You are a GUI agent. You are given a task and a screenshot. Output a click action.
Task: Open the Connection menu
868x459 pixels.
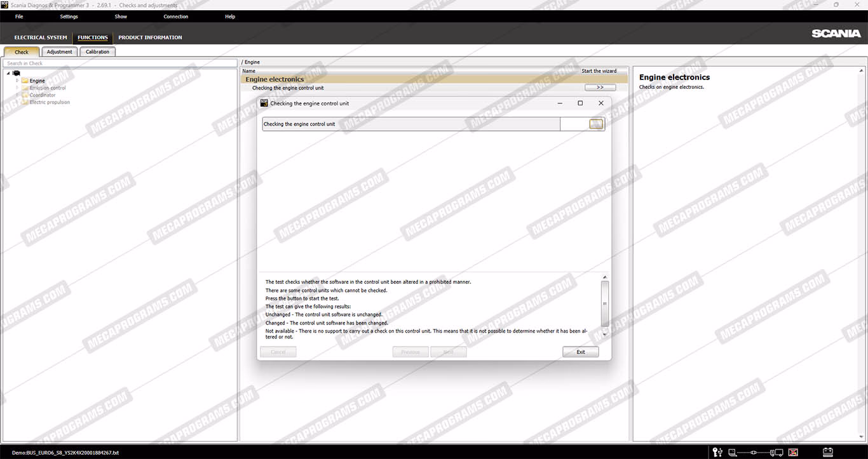[175, 17]
